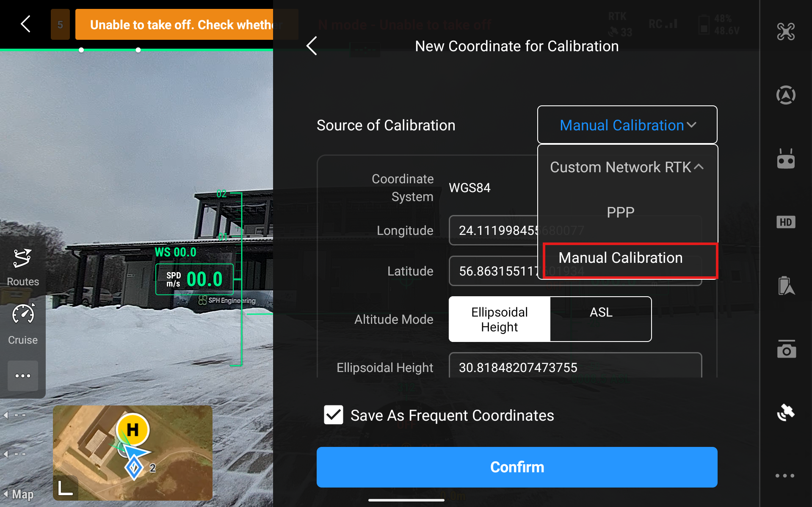
Task: Open the remote controller settings icon
Action: [786, 159]
